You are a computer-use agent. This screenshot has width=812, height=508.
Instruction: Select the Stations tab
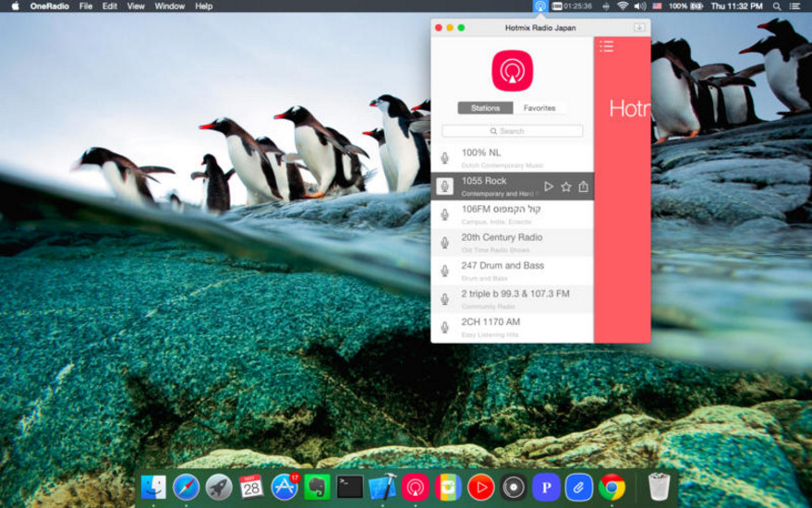coord(485,108)
